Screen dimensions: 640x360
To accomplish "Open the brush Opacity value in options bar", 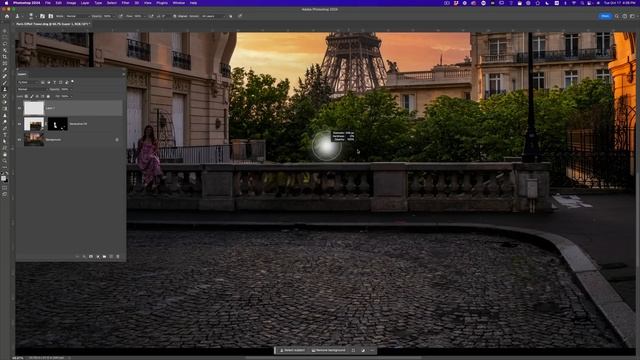I will tap(107, 16).
